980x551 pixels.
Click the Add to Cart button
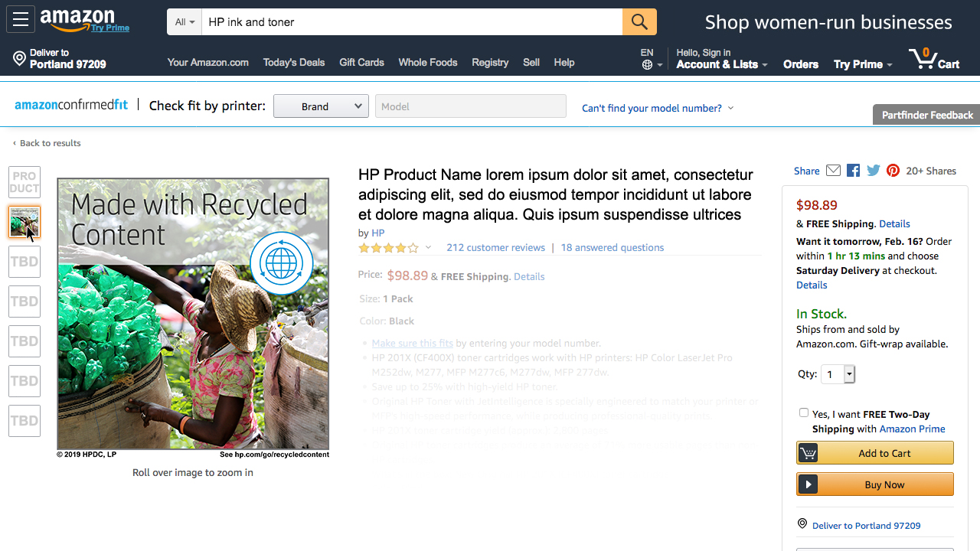click(x=875, y=453)
